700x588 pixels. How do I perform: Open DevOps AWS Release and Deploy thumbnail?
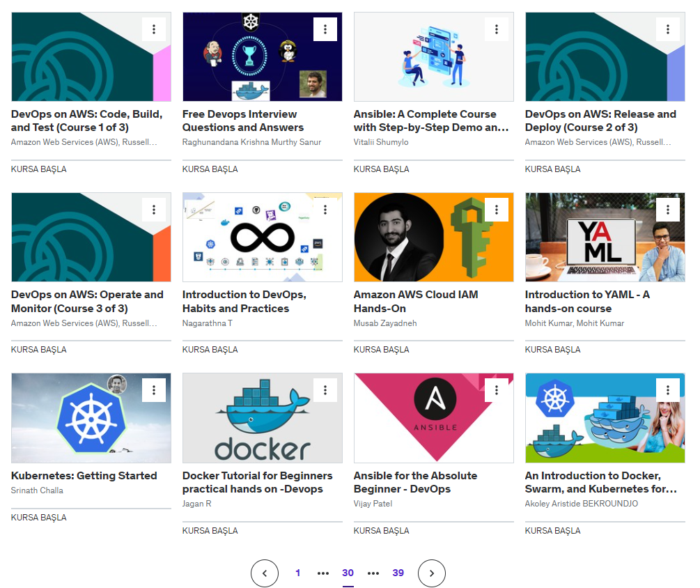click(x=605, y=56)
